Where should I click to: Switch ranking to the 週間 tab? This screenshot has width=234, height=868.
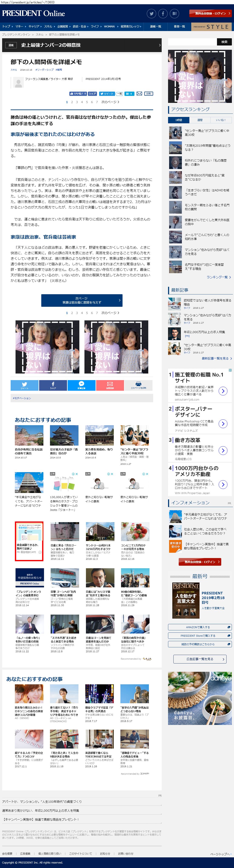(200, 120)
